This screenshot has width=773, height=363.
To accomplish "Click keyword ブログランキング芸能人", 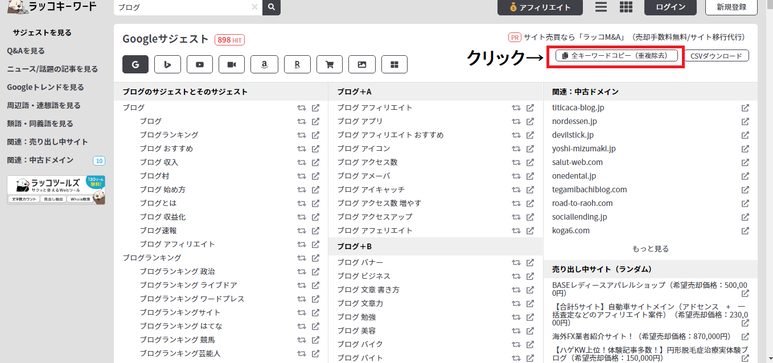I will pos(180,354).
